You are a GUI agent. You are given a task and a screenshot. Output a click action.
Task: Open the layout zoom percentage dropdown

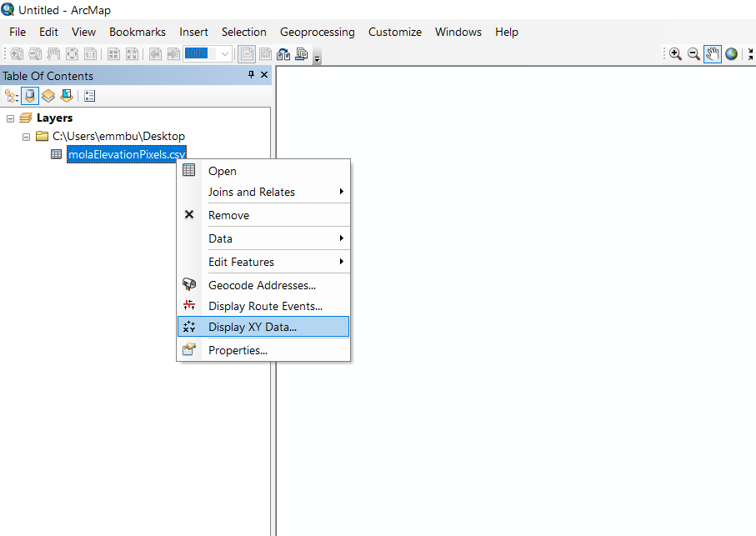(x=225, y=54)
